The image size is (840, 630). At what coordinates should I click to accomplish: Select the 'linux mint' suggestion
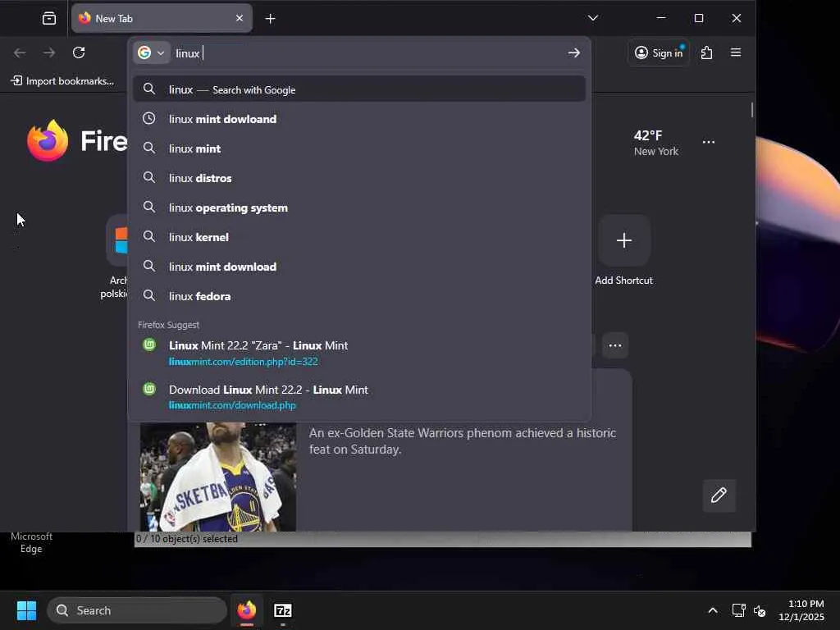(359, 148)
